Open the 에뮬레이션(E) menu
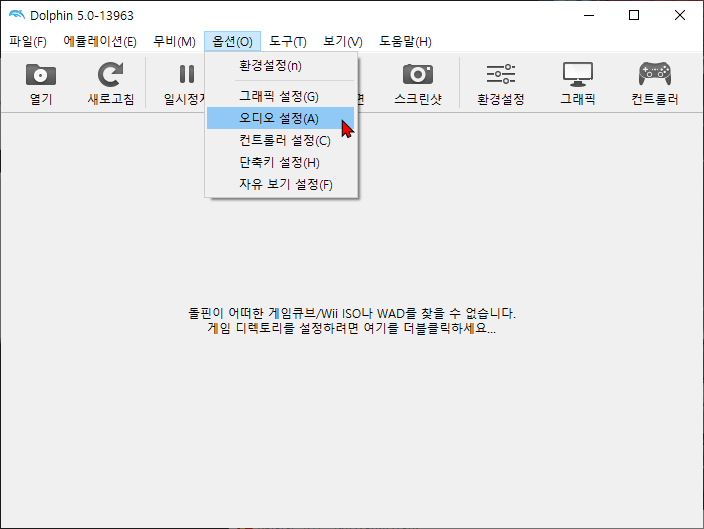This screenshot has height=529, width=704. click(x=100, y=41)
